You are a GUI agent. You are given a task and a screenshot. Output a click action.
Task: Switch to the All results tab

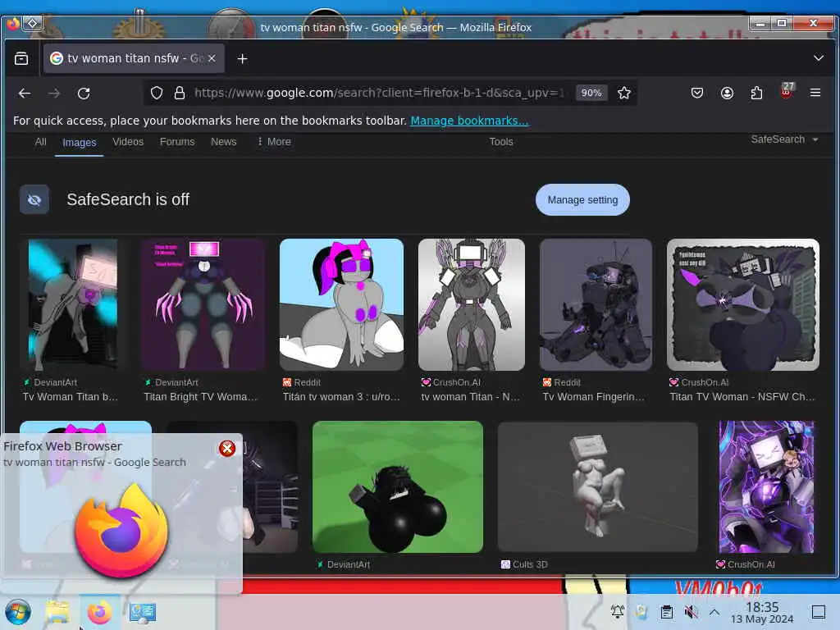click(41, 142)
